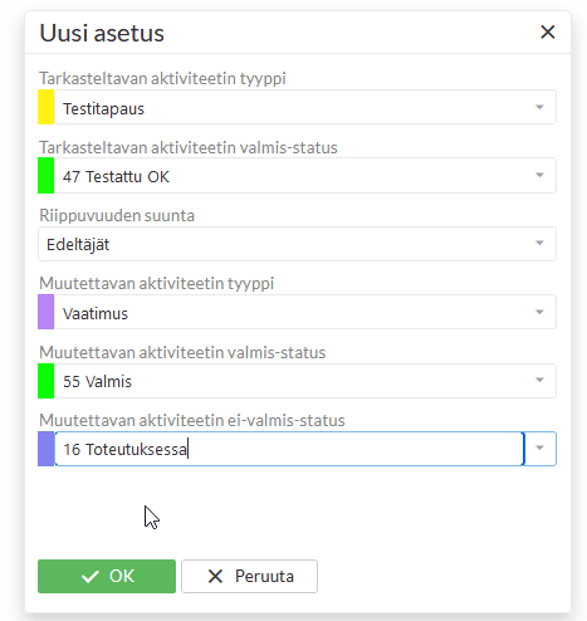Click the yellow swatch beside Testitapaus
The image size is (587, 621).
(46, 107)
